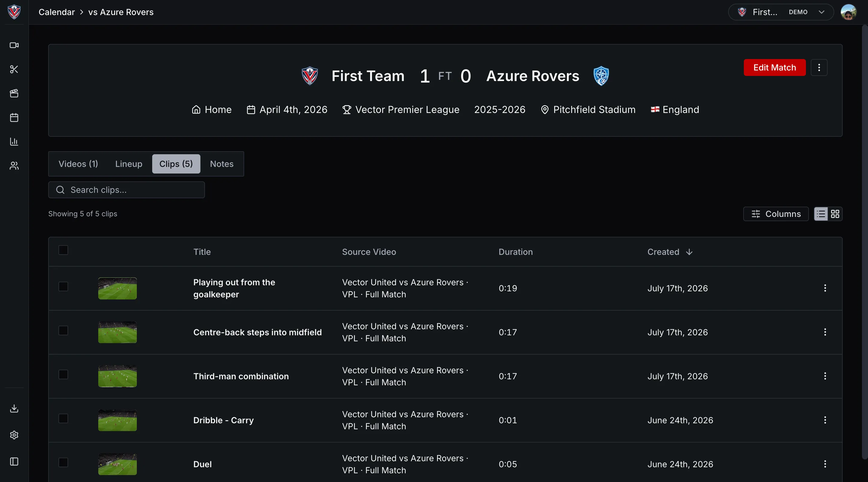Go to Calendar breadcrumb link

(x=57, y=12)
